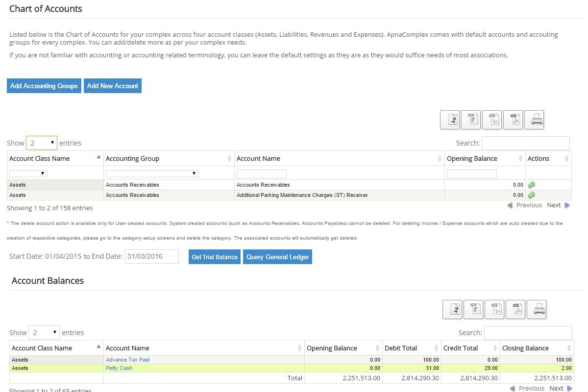
Task: Open the copy export option for accounts
Action: (x=450, y=120)
